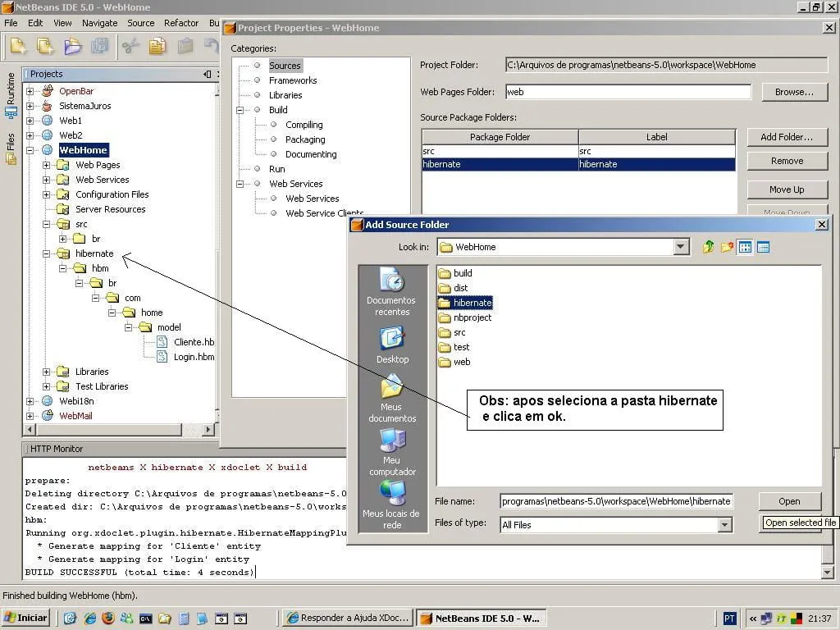Switch to List view icon in dialog
The width and height of the screenshot is (840, 630).
click(745, 247)
